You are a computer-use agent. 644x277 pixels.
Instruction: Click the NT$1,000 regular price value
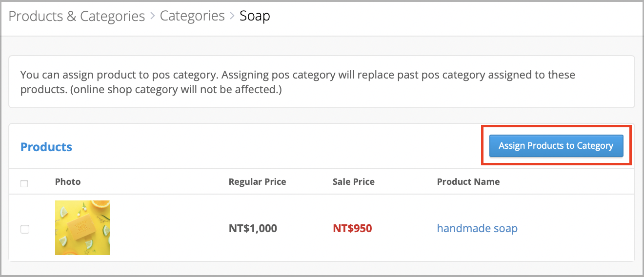[253, 228]
